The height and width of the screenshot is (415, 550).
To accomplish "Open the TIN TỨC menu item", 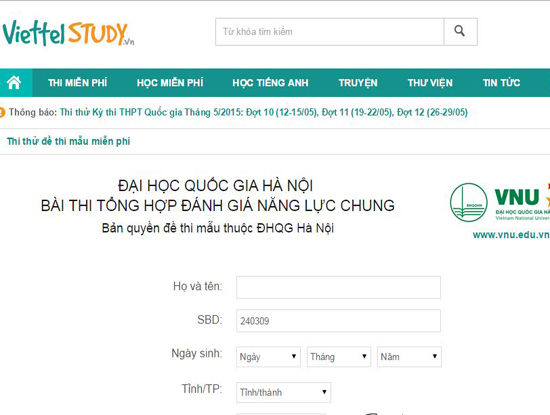I will click(x=501, y=83).
